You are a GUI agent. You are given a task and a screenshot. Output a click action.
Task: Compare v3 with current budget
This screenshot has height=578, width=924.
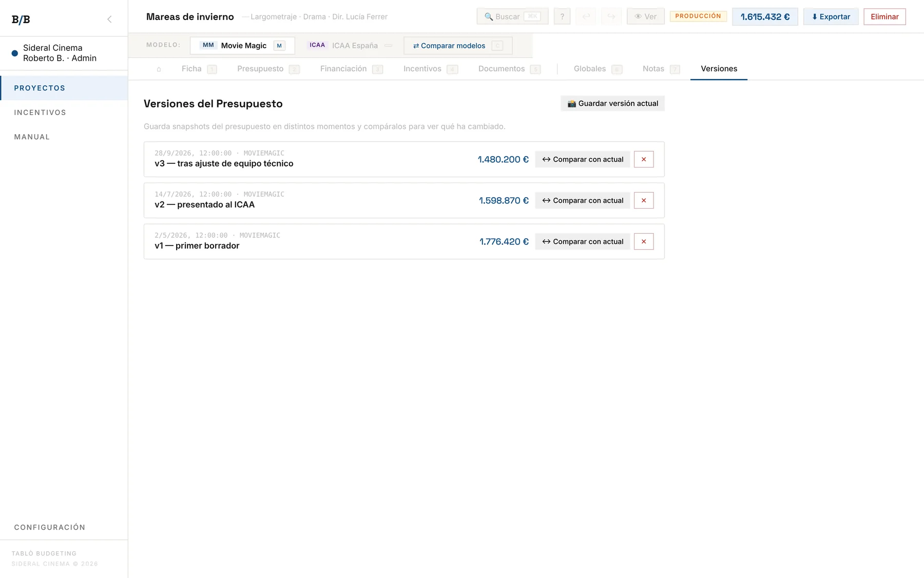pyautogui.click(x=583, y=159)
